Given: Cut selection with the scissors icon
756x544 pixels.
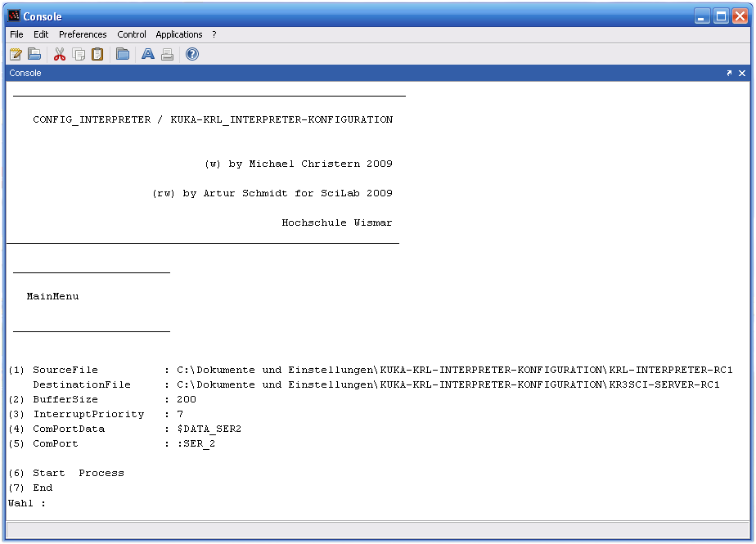Looking at the screenshot, I should point(59,54).
